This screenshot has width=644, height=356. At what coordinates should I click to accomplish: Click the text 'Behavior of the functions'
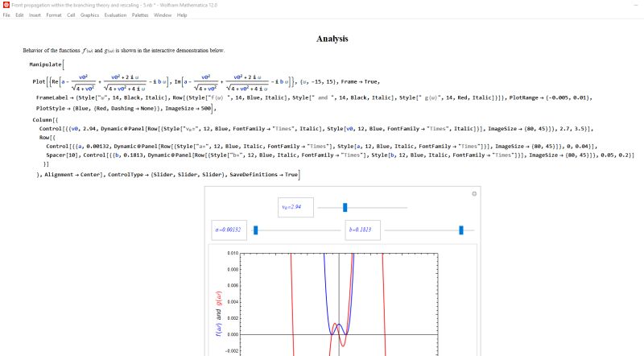[52, 51]
